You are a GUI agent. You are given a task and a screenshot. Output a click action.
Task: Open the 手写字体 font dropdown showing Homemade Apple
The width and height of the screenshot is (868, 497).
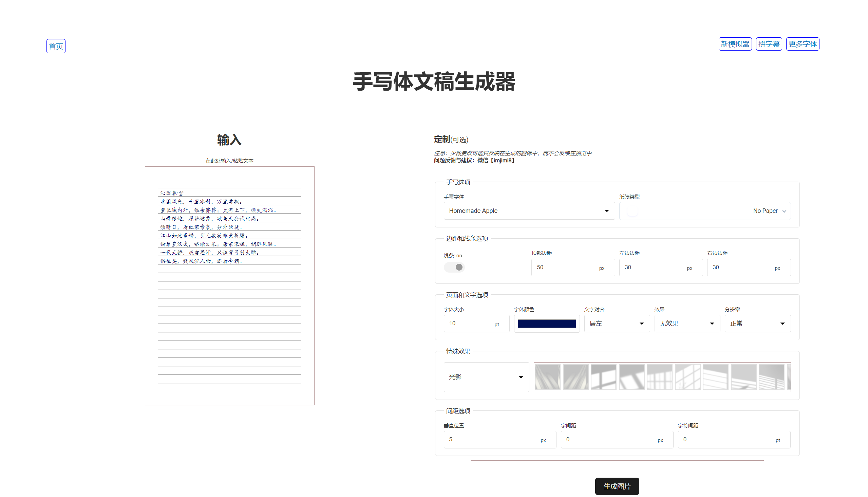coord(529,210)
